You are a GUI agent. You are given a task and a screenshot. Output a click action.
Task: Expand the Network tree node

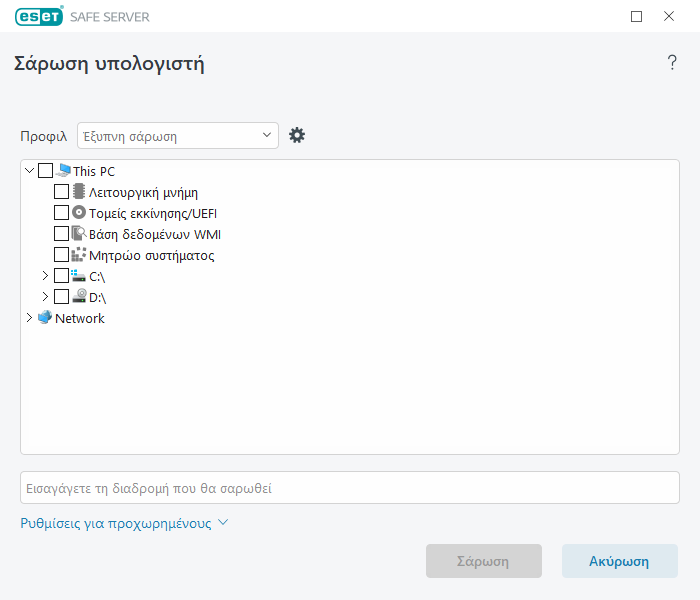(x=29, y=317)
